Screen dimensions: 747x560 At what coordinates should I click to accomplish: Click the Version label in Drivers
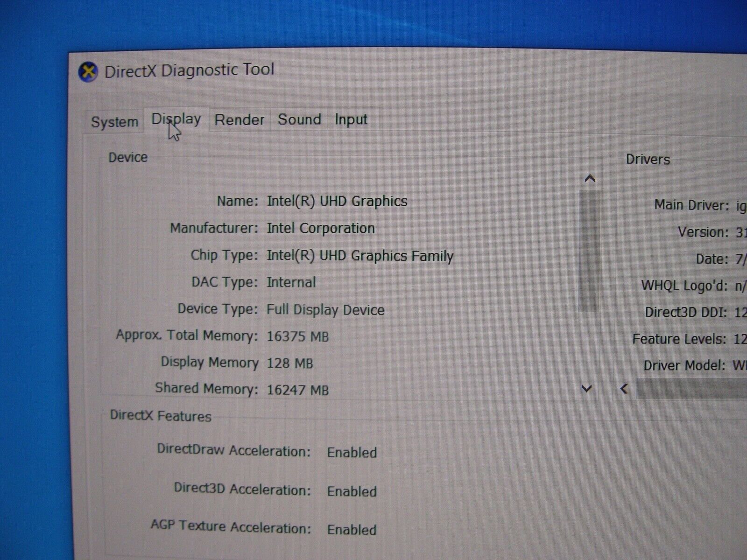pyautogui.click(x=703, y=232)
